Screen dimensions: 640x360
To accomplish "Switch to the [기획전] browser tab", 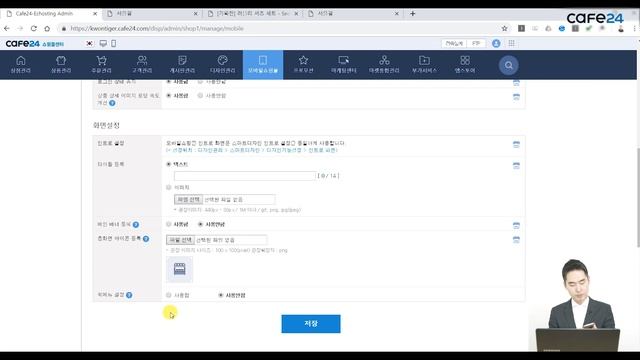I will pos(252,13).
